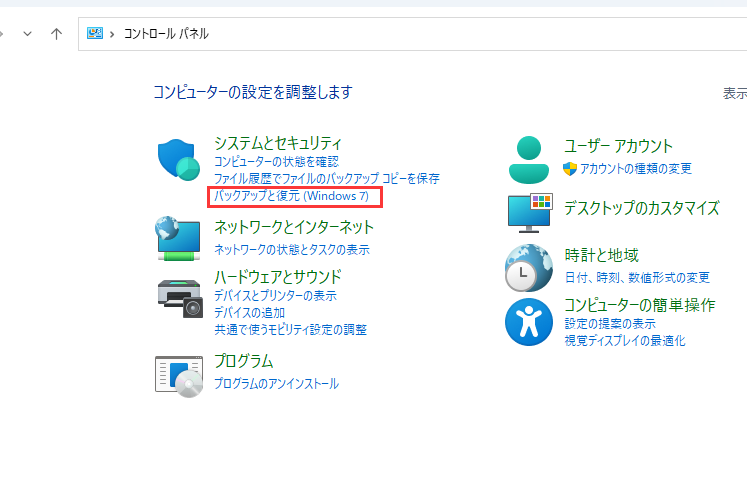This screenshot has height=478, width=747.
Task: Open プログラム category heading
Action: pyautogui.click(x=243, y=361)
